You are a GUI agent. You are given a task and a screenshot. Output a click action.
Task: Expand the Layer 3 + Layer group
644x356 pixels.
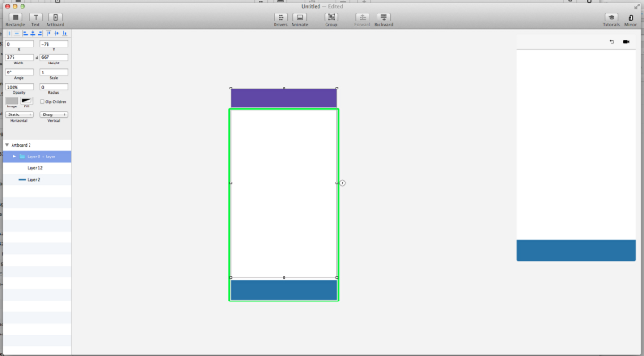coord(14,157)
